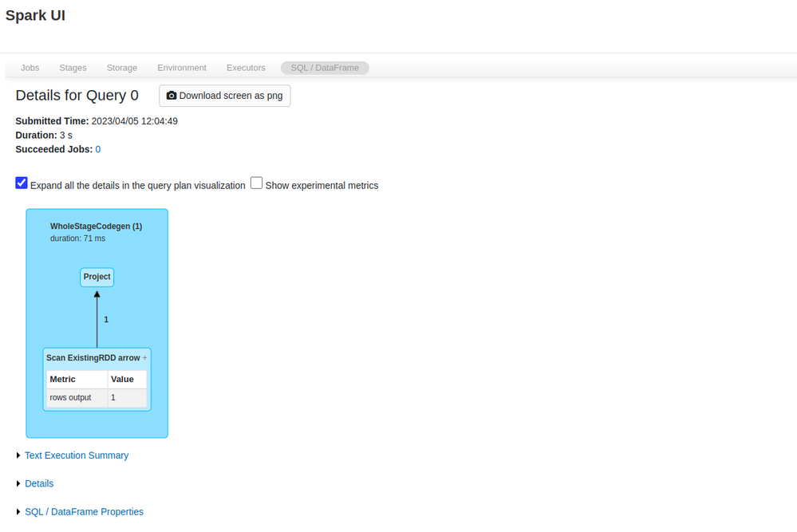Go to the Storage tab
Image resolution: width=797 pixels, height=532 pixels.
pos(122,68)
